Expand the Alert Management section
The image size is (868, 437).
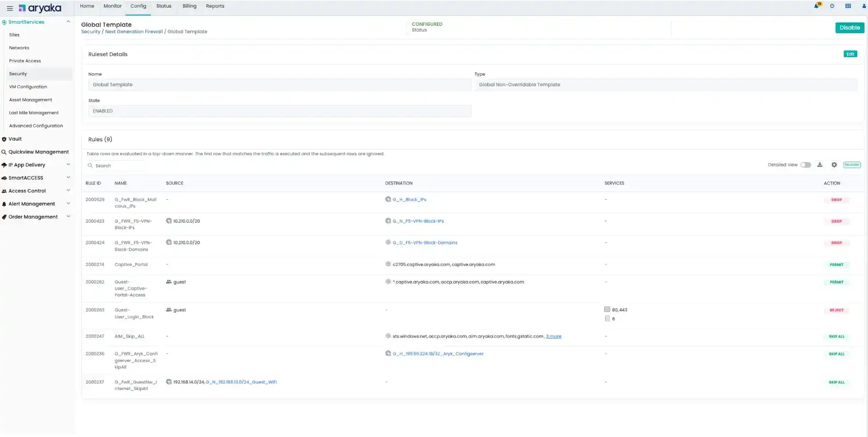point(68,203)
